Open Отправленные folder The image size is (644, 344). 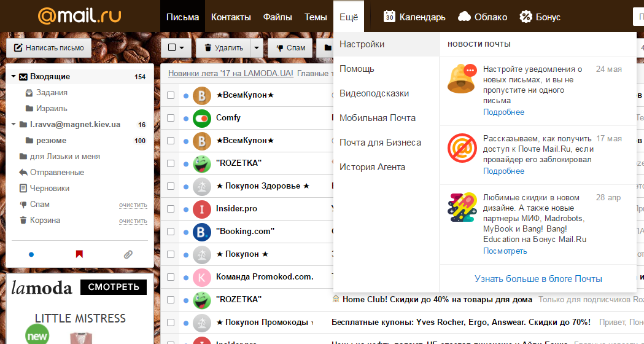click(x=56, y=172)
